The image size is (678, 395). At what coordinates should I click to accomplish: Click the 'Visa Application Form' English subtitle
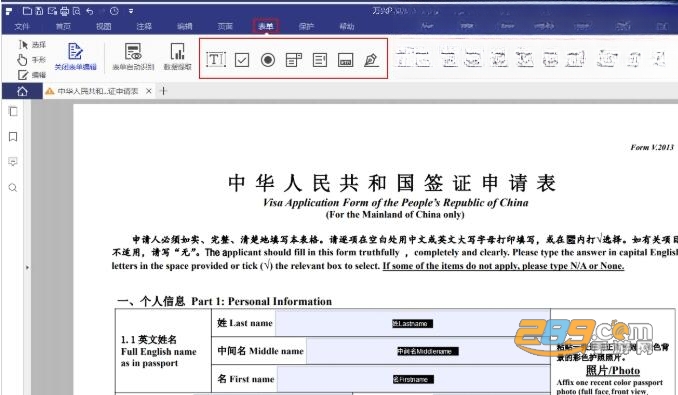point(395,203)
